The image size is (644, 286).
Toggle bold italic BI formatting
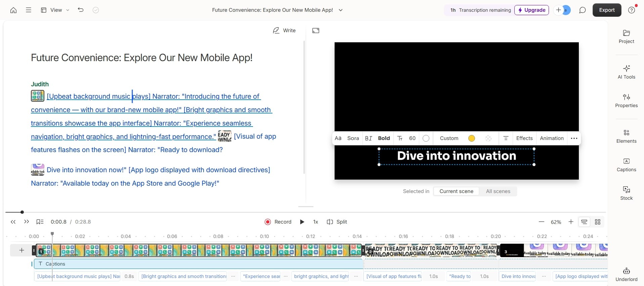pyautogui.click(x=369, y=138)
